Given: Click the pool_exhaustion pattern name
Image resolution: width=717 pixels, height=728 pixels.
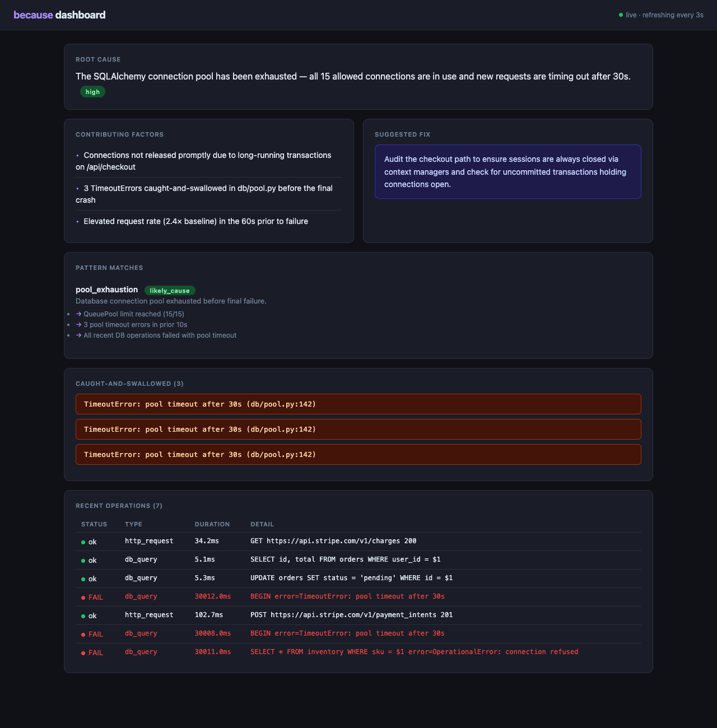Looking at the screenshot, I should pyautogui.click(x=106, y=290).
